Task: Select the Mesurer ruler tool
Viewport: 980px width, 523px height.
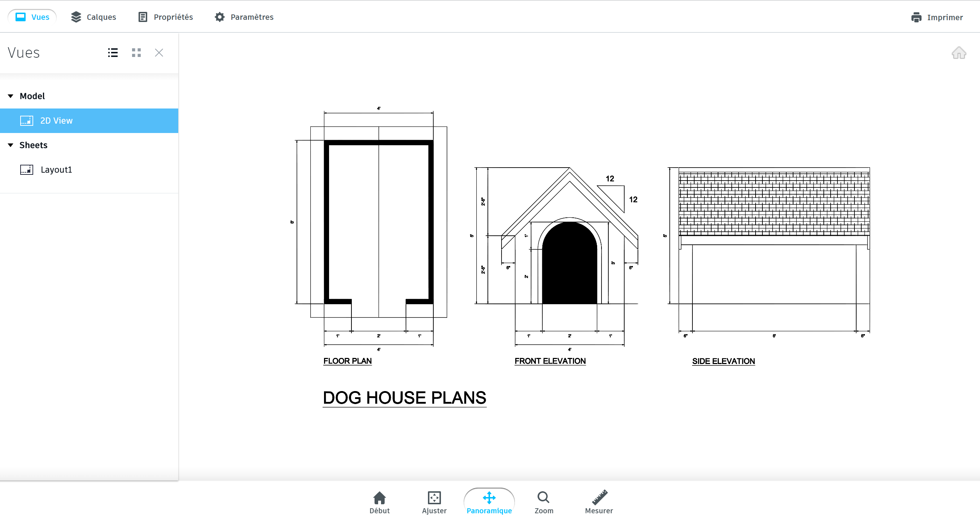Action: point(599,502)
